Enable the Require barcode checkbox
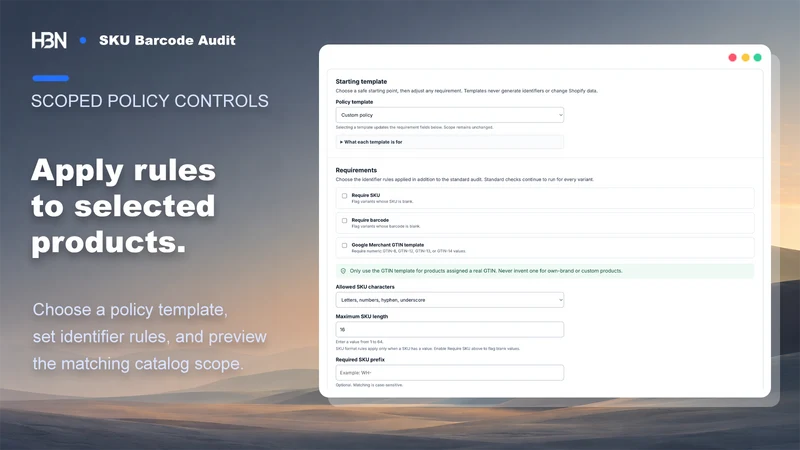The image size is (800, 450). pyautogui.click(x=344, y=221)
